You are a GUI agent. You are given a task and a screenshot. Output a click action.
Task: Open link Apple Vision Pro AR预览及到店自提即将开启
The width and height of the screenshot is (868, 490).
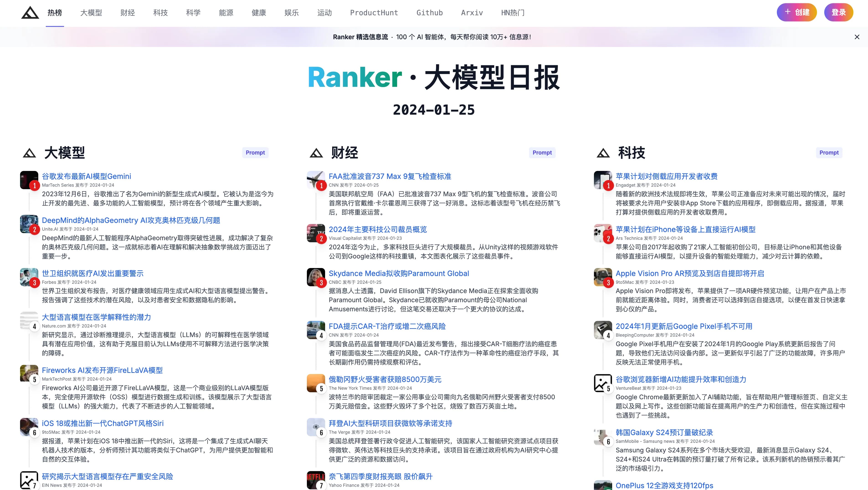(690, 273)
